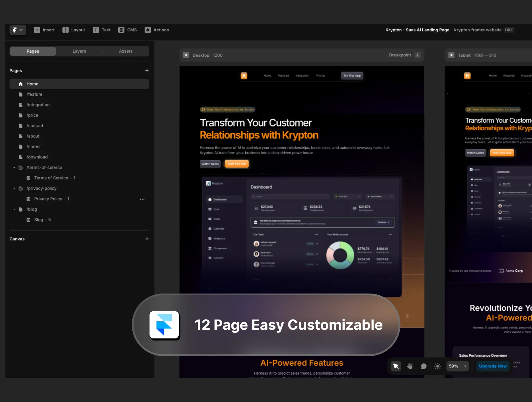Click the /feature page icon
Screen dimensions: 532x402
click(21, 94)
